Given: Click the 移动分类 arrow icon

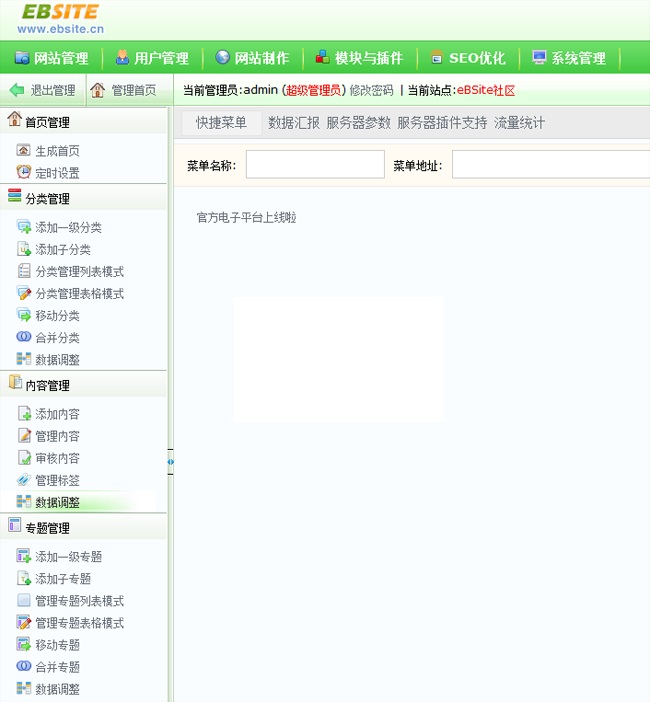Looking at the screenshot, I should (23, 315).
